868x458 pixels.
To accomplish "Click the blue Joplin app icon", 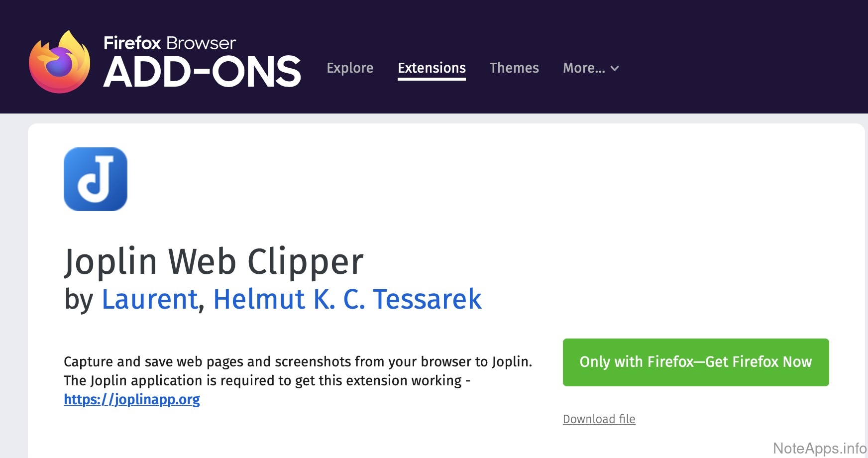I will (96, 179).
